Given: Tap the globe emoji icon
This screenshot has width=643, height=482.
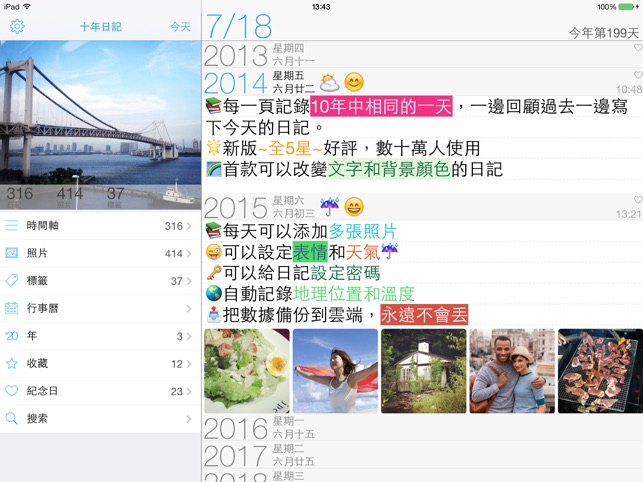Looking at the screenshot, I should [214, 294].
